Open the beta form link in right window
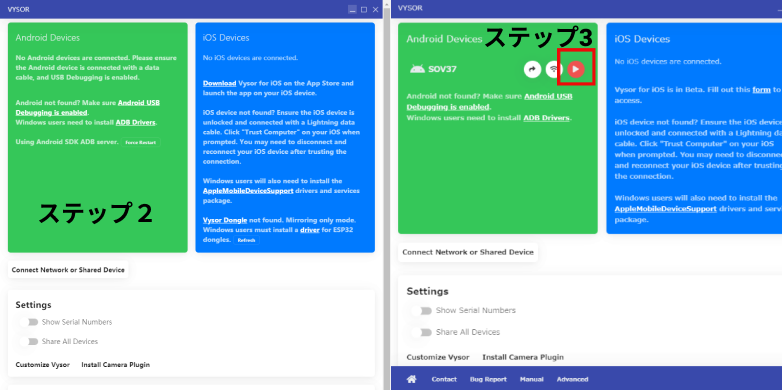The height and width of the screenshot is (390, 782). (762, 90)
